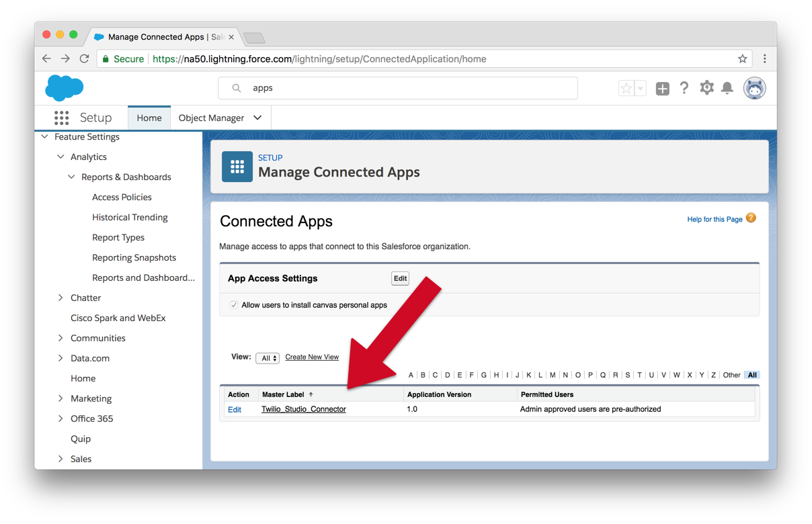The height and width of the screenshot is (524, 812).
Task: Select the All alphabet filter
Action: point(752,376)
